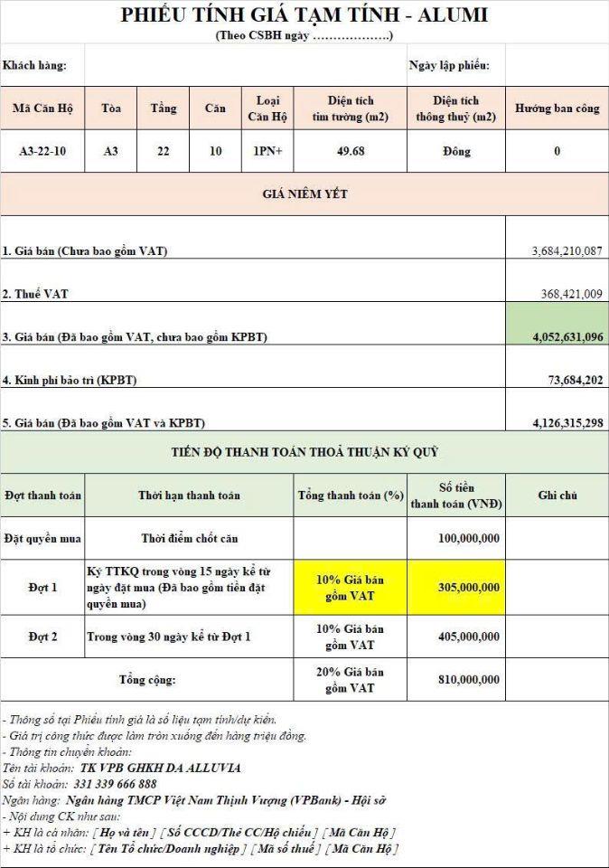Image resolution: width=609 pixels, height=868 pixels.
Task: Click the empty cell next to 'Khách hàng:'
Action: coord(246,65)
